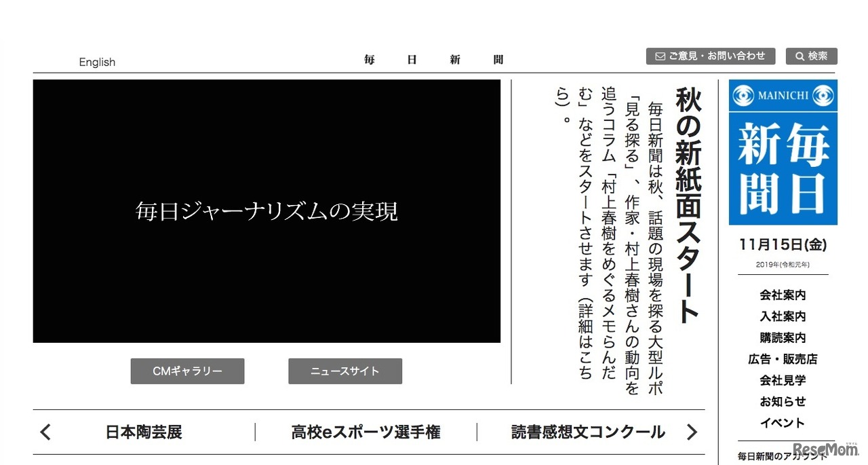
Task: Open the CMギャラリー page
Action: click(x=187, y=371)
